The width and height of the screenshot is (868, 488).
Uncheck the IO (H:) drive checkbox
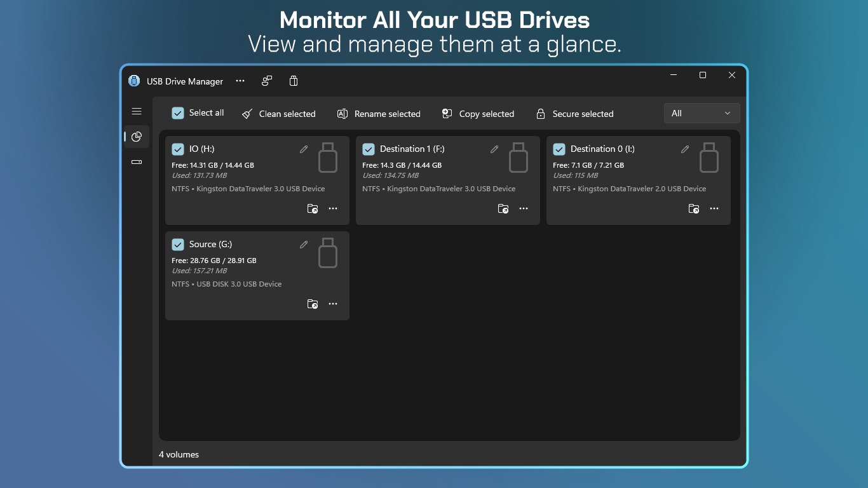(x=178, y=149)
